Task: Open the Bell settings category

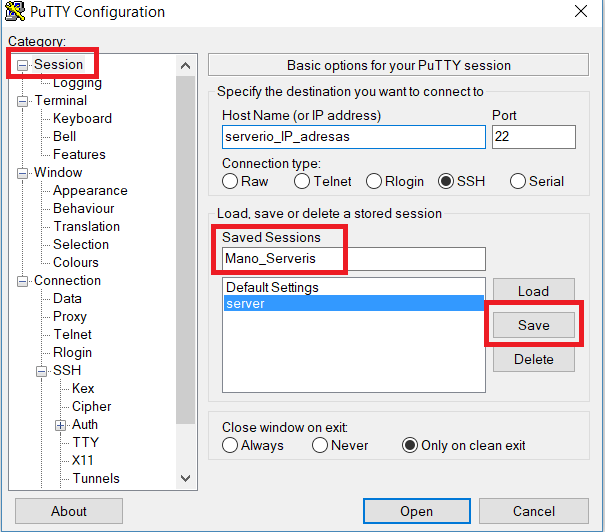Action: (x=64, y=136)
